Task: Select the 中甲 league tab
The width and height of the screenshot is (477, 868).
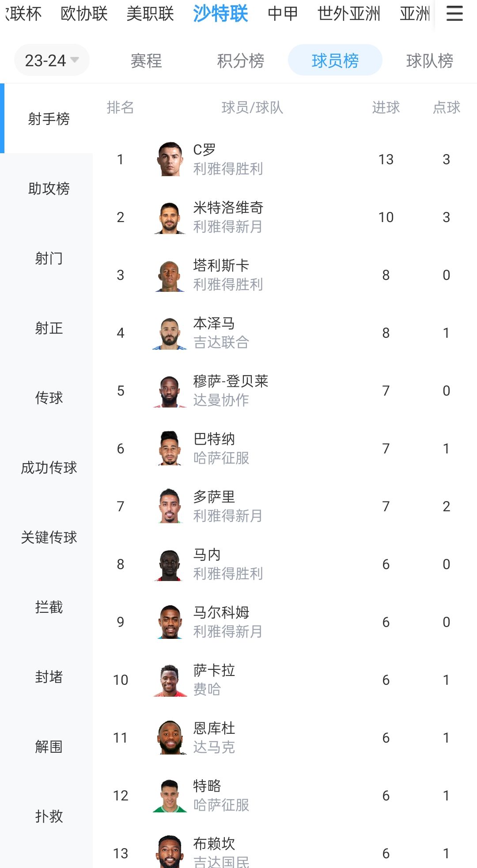Action: tap(283, 14)
